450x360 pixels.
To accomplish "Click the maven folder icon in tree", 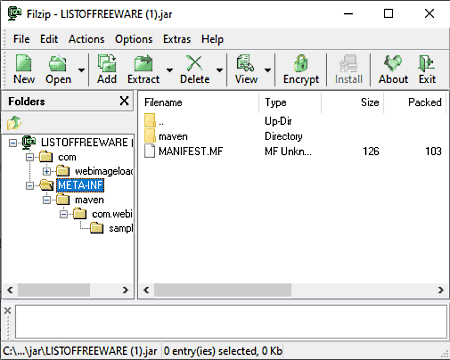I will tap(63, 200).
